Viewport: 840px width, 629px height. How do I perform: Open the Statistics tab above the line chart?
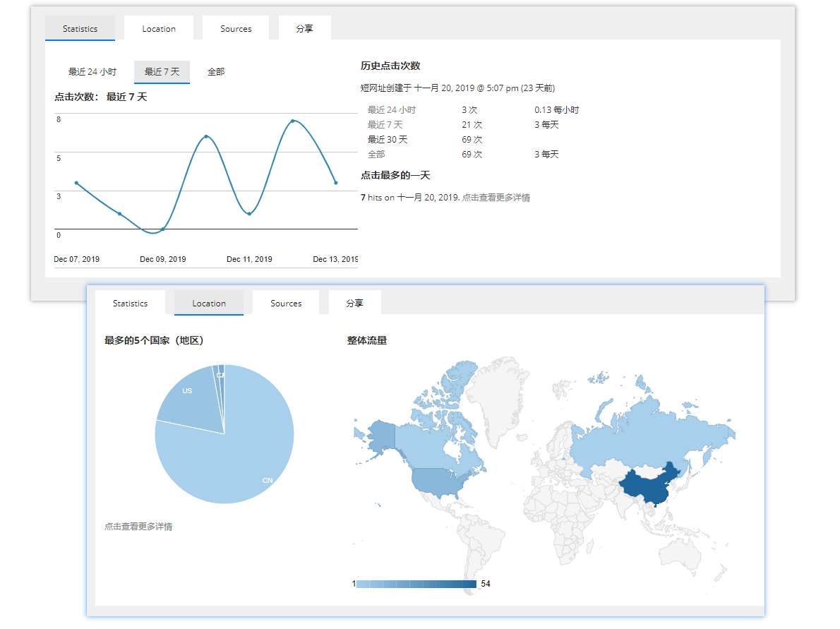[80, 29]
